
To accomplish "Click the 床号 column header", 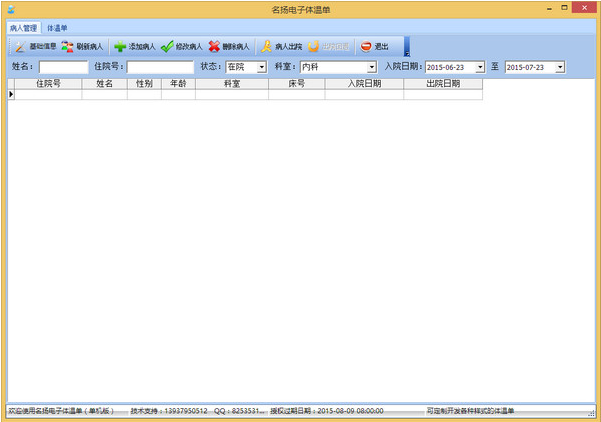I will point(297,84).
